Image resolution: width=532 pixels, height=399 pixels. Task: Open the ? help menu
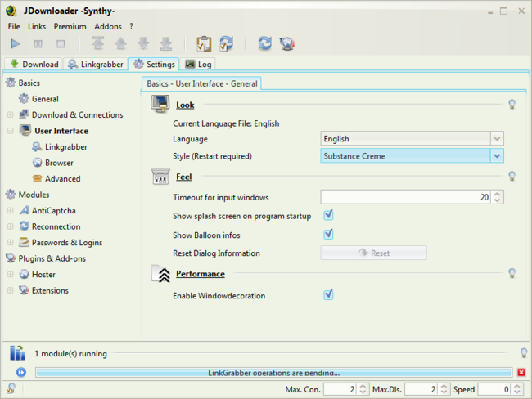coord(131,26)
